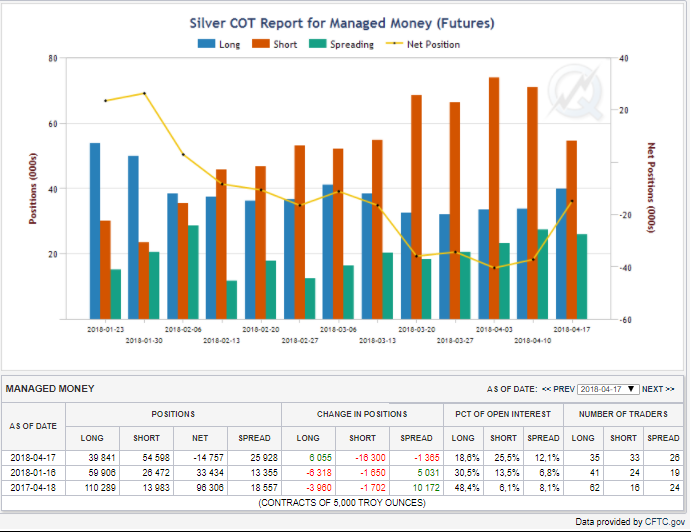Click the 2018-04-03 Short orange bar
691x532 pixels.
point(494,198)
